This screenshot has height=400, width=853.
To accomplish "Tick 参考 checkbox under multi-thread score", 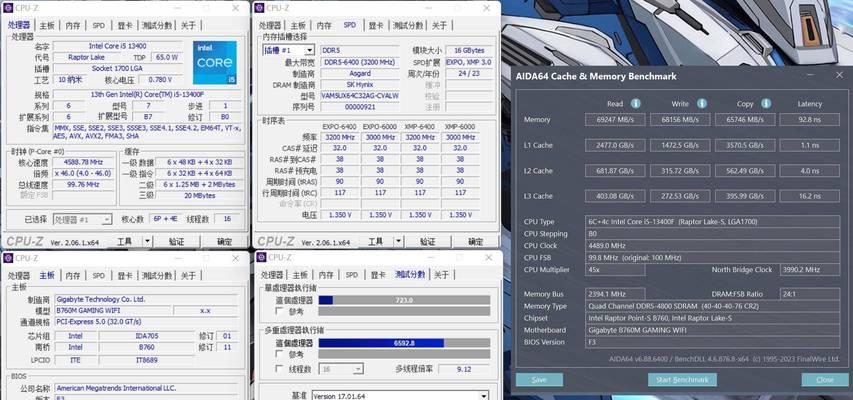I will click(x=279, y=354).
